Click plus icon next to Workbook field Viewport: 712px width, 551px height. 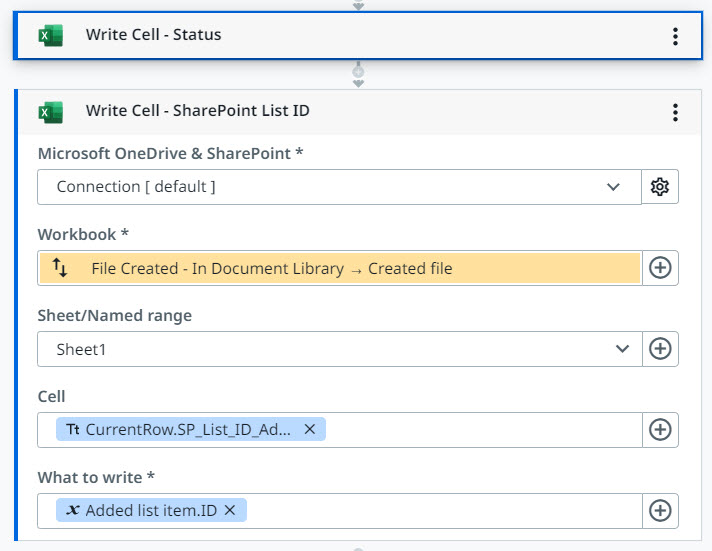coord(660,268)
